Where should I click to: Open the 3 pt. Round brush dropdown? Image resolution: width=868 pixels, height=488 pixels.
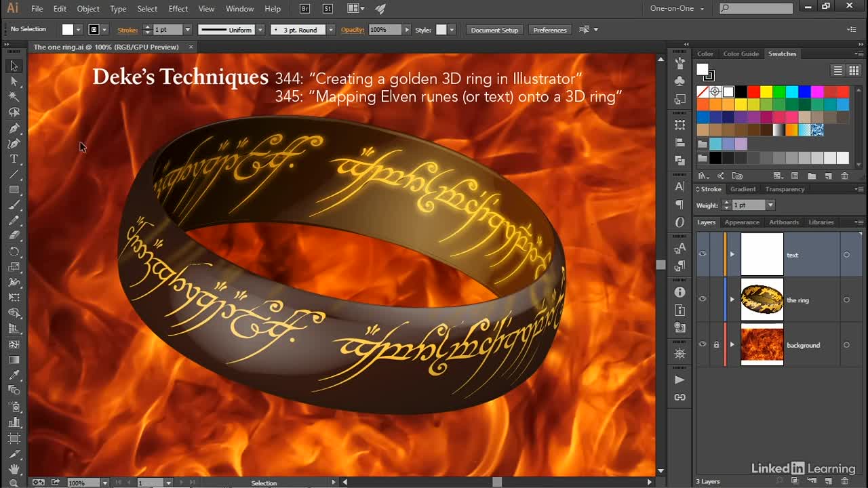click(330, 30)
